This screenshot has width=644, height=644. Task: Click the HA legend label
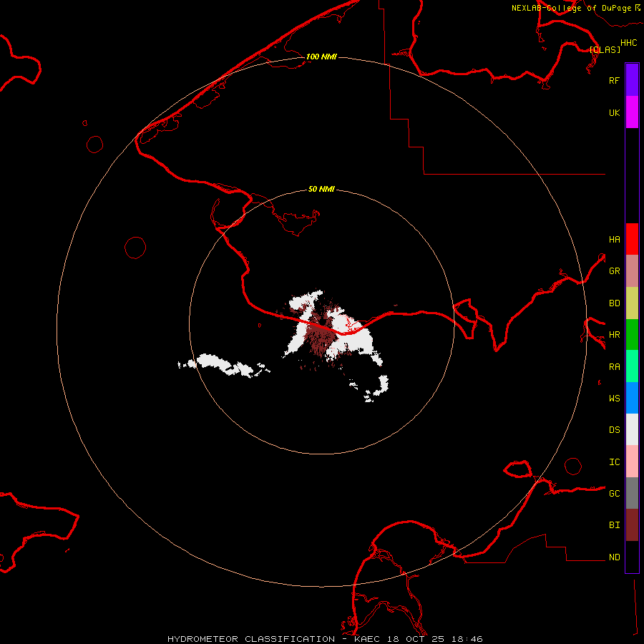(615, 240)
